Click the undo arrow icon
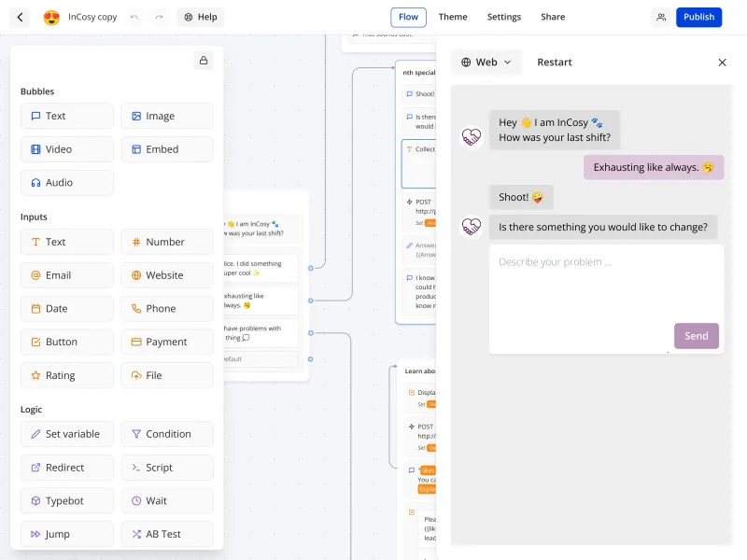Screen dimensions: 747x560 click(x=134, y=17)
